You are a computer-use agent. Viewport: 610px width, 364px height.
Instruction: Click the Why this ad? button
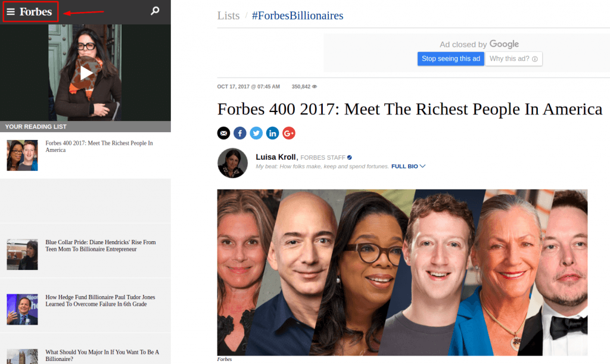[x=513, y=59]
